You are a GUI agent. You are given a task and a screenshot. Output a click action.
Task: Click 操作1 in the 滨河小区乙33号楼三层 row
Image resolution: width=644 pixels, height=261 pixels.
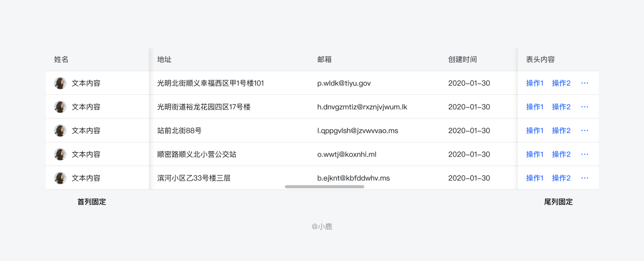click(535, 178)
